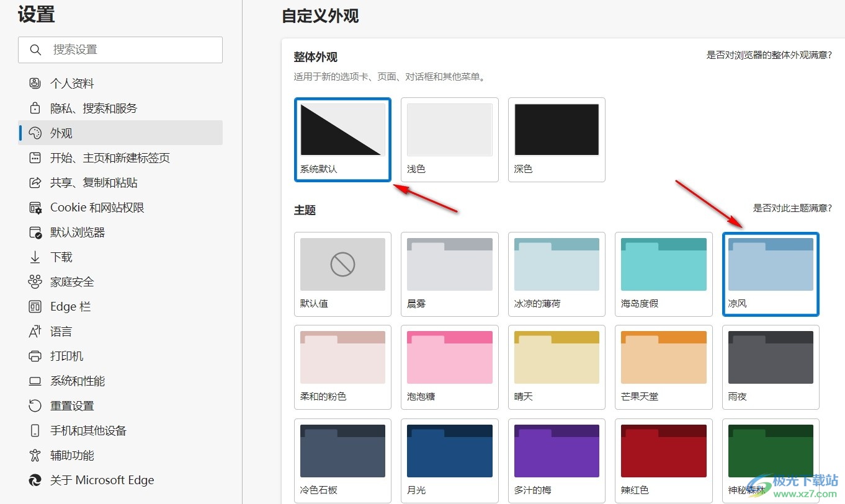Choose the 月光 theme
Screen dimensions: 845x504
point(450,461)
